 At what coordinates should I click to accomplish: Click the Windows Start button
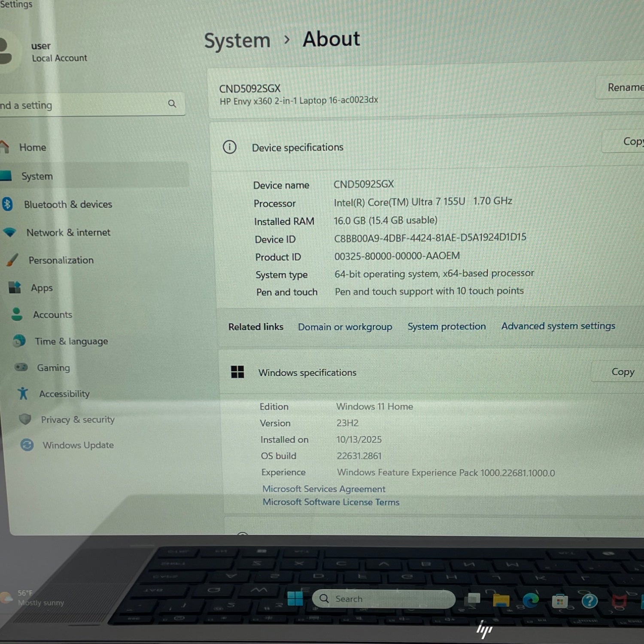295,598
